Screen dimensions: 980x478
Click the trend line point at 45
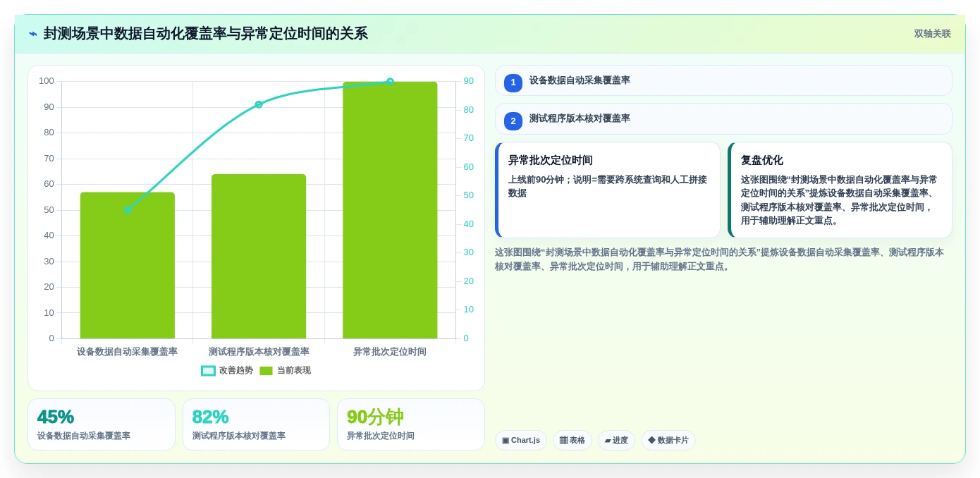(128, 210)
